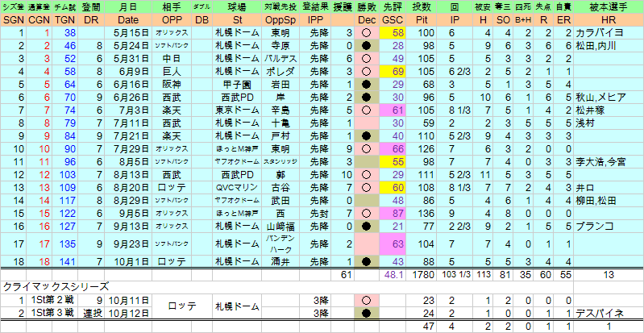The image size is (644, 333).
Task: Click the date cell '5月24日'
Action: point(127,46)
